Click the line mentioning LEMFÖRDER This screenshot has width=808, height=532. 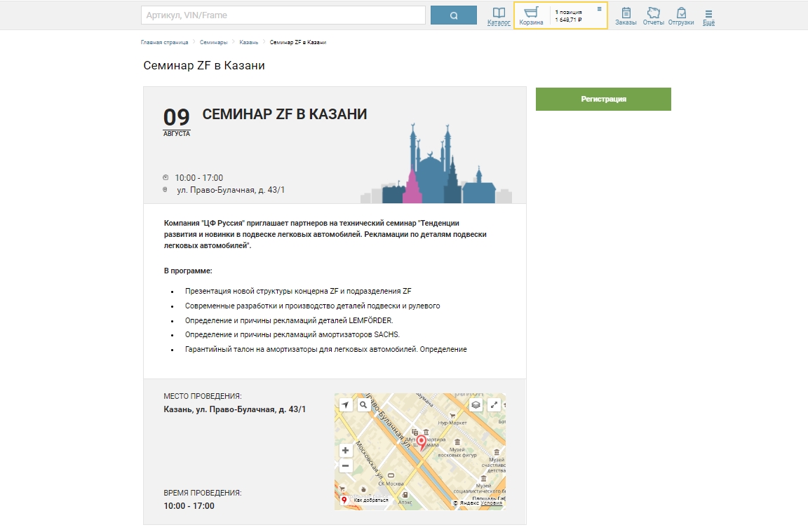click(288, 320)
